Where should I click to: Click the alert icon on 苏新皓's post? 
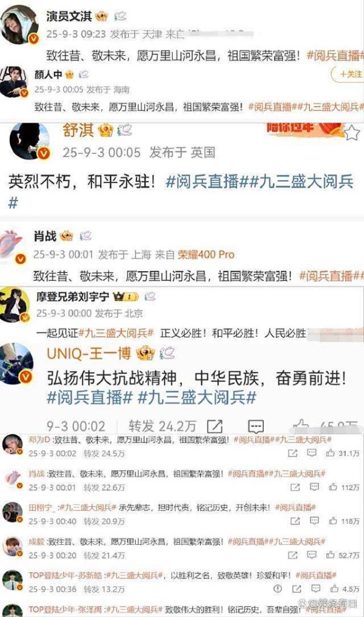277,588
